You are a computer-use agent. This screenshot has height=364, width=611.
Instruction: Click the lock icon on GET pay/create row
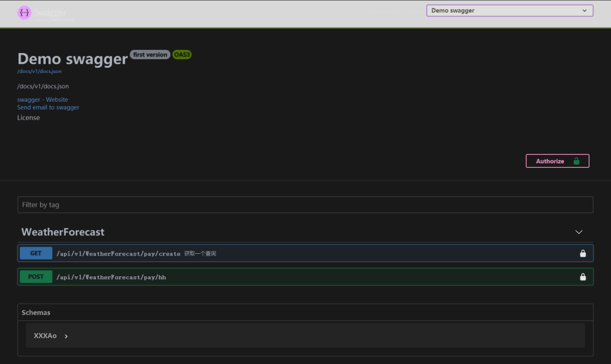click(583, 253)
